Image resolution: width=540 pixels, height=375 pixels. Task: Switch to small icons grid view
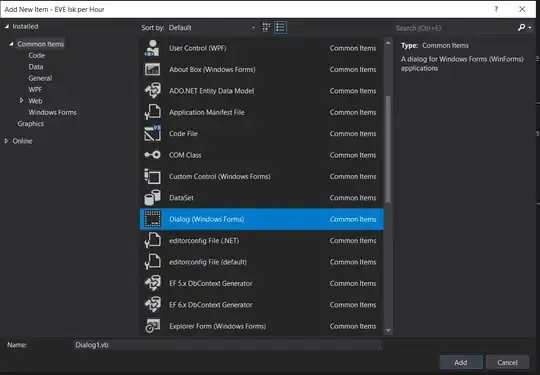click(266, 28)
